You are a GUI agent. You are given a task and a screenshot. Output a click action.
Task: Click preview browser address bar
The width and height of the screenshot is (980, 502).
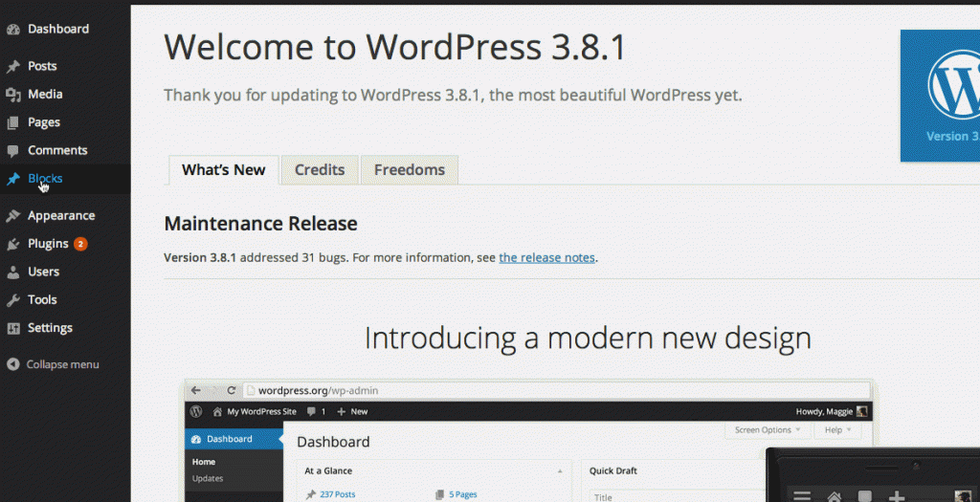[558, 390]
